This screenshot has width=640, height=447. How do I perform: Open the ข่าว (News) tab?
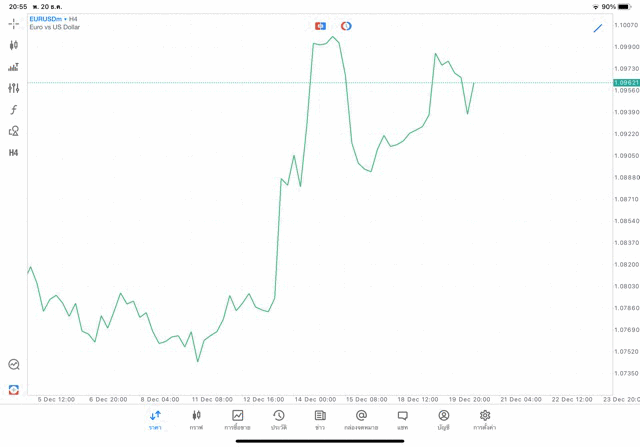320,419
